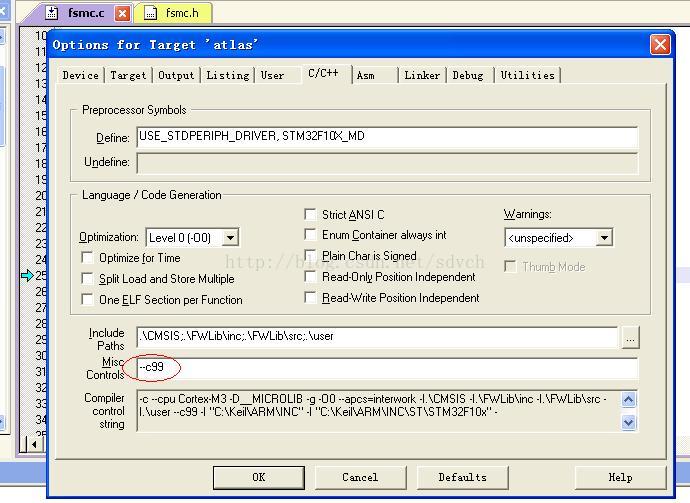Click the OK button
690x503 pixels.
(x=258, y=477)
